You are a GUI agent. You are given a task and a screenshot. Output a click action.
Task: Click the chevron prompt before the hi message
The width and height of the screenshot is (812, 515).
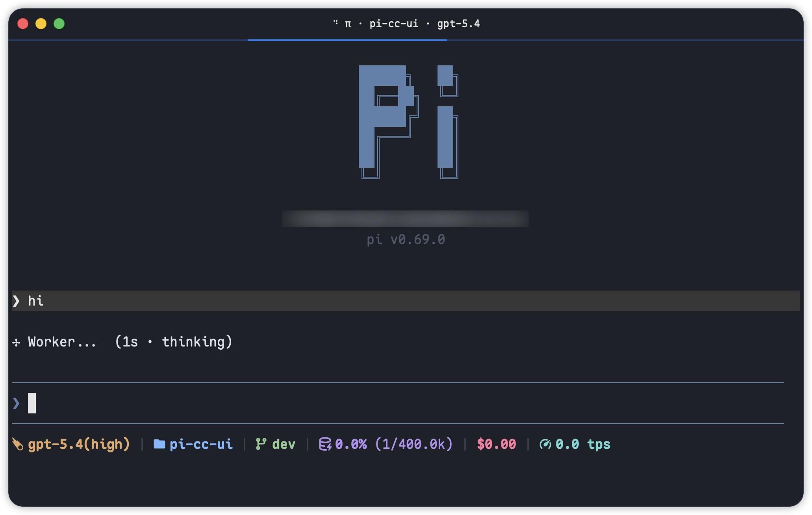point(16,301)
